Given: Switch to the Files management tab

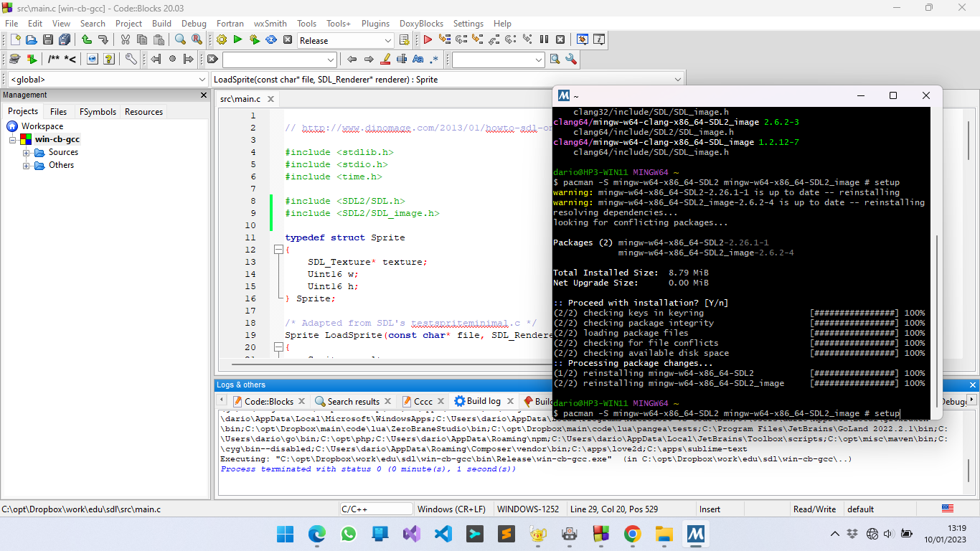Looking at the screenshot, I should pyautogui.click(x=59, y=112).
